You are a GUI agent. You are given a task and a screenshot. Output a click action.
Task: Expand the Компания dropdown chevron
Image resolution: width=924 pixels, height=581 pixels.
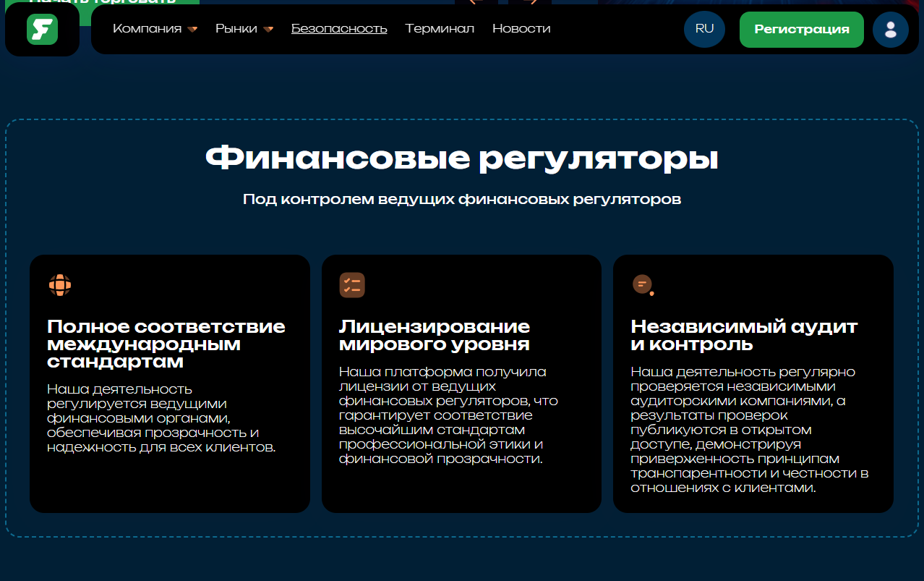tap(192, 30)
